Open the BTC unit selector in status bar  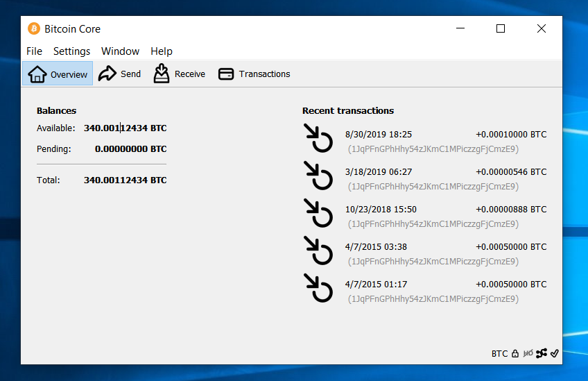click(499, 354)
